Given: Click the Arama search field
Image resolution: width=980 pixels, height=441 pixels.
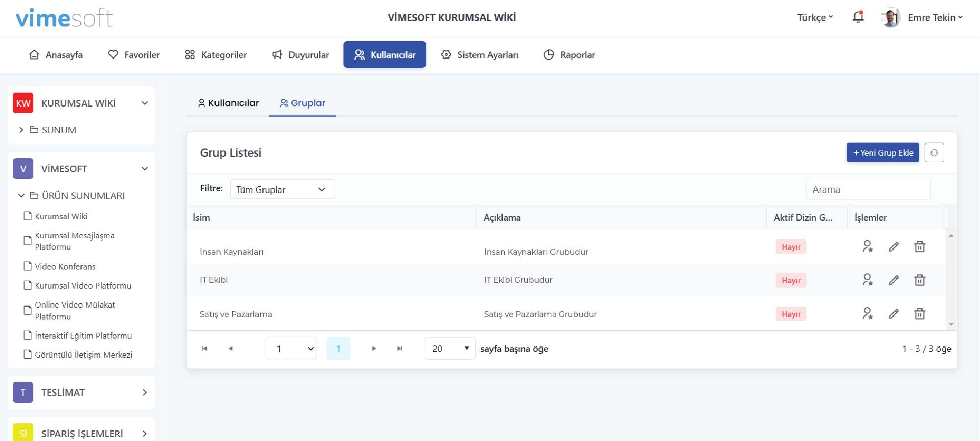Looking at the screenshot, I should coord(868,189).
